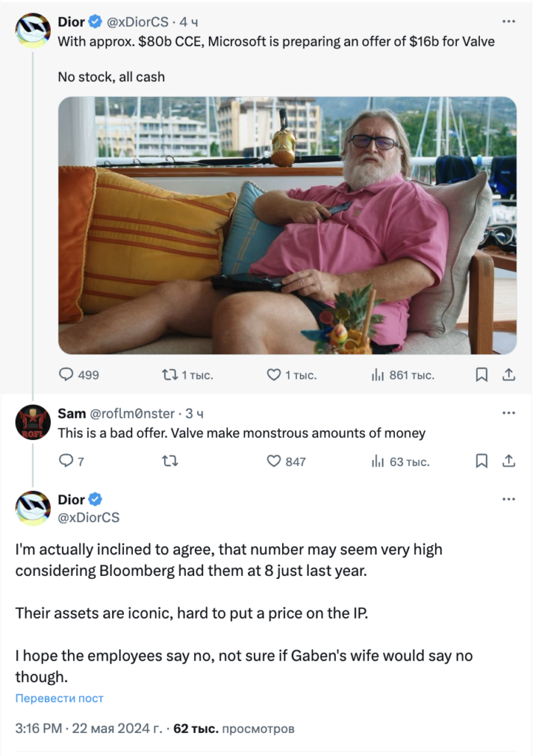The image size is (536, 756).
Task: Open Sam's profile avatar
Action: pyautogui.click(x=33, y=423)
